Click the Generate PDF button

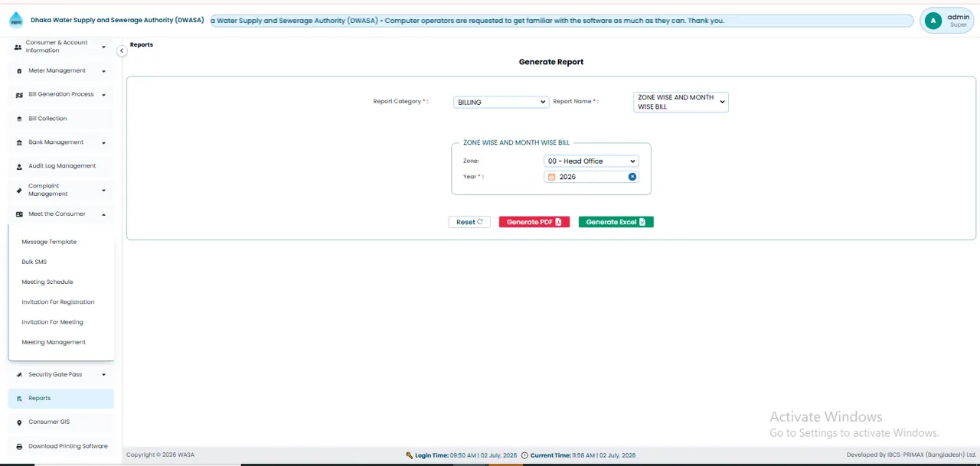coord(534,222)
